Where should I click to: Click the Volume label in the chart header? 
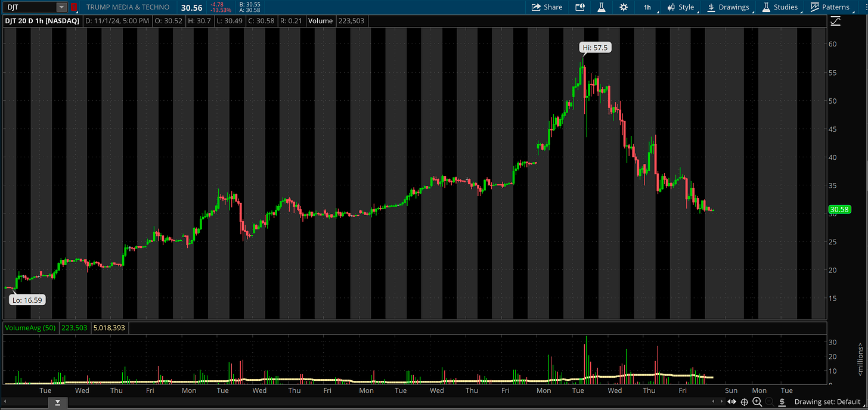tap(321, 21)
